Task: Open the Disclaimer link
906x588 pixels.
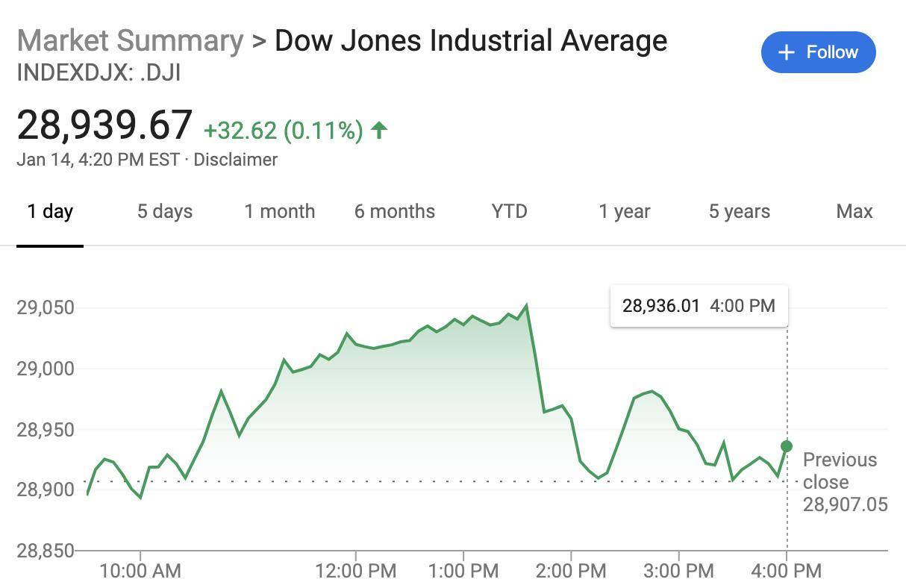Action: pyautogui.click(x=235, y=160)
